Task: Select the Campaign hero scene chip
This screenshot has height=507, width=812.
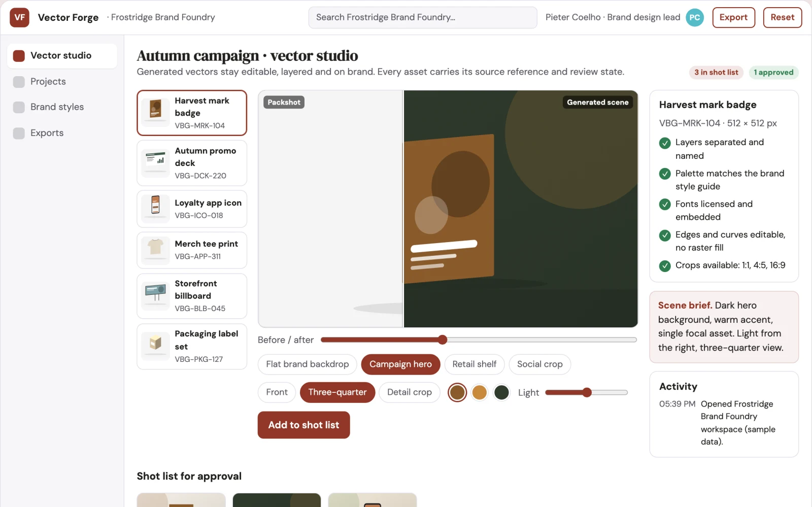Action: (x=400, y=364)
